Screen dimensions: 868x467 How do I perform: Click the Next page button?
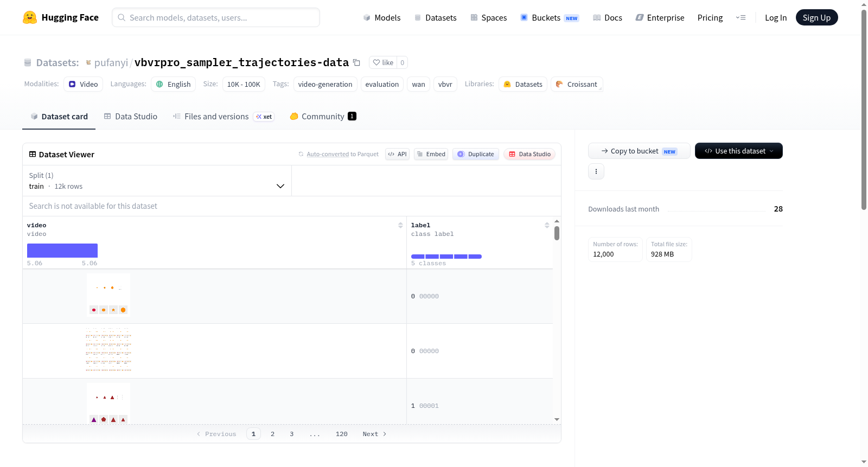(x=374, y=434)
